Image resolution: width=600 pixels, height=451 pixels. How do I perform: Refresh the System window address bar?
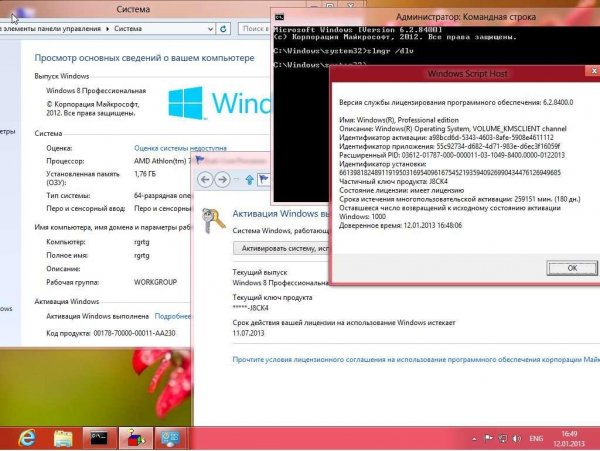223,28
